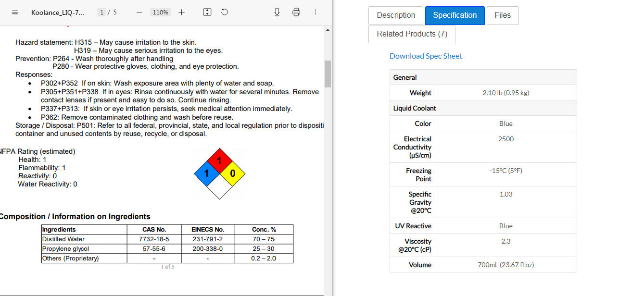Click the NFPA hazard diamond image

click(x=219, y=173)
